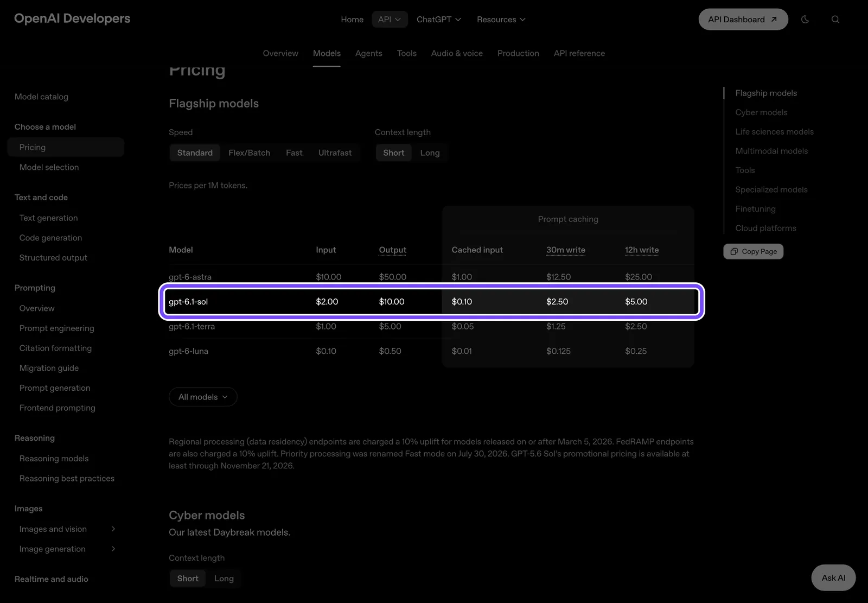Screen dimensions: 868x603
Task: Open the API dropdown menu
Action: pyautogui.click(x=390, y=20)
